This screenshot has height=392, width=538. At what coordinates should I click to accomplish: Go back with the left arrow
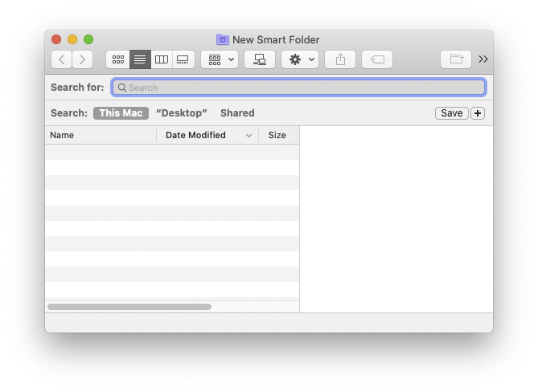62,59
